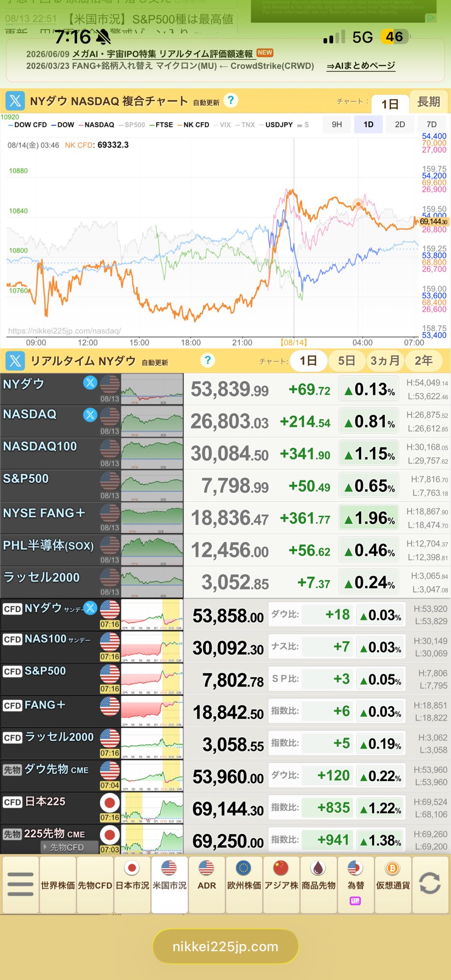Open the ADR tab
451x980 pixels.
(x=207, y=884)
